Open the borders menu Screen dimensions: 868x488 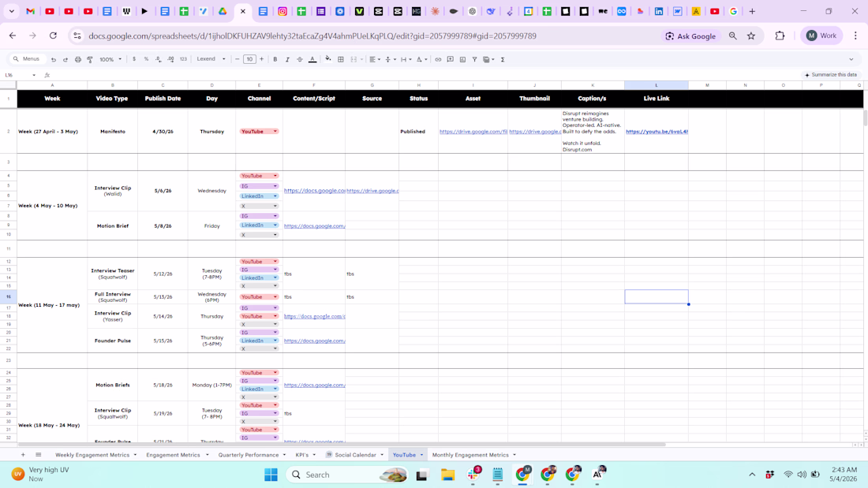341,59
